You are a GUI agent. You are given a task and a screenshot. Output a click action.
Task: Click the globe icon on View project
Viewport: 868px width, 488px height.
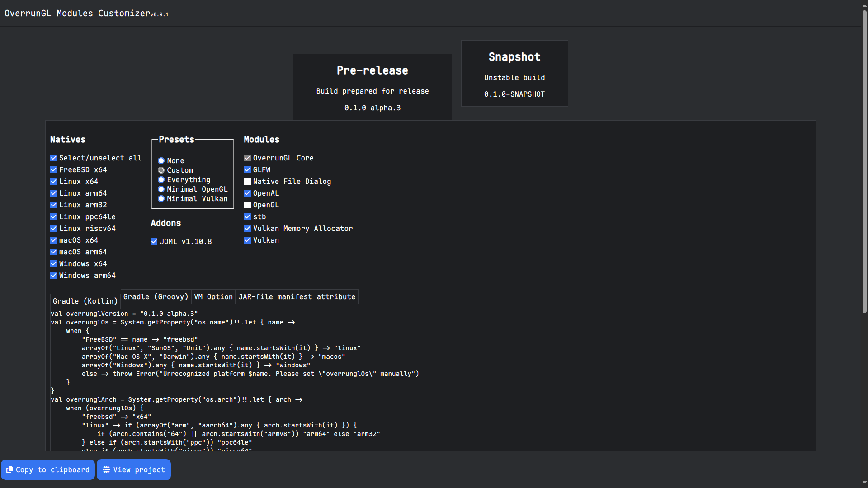(106, 470)
